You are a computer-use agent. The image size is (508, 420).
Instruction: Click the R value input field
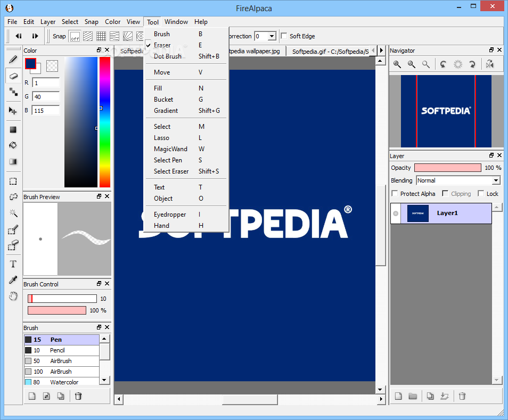(x=46, y=83)
